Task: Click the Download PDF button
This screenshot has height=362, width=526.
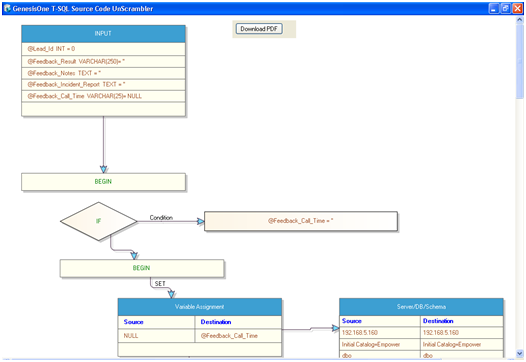Action: [259, 29]
